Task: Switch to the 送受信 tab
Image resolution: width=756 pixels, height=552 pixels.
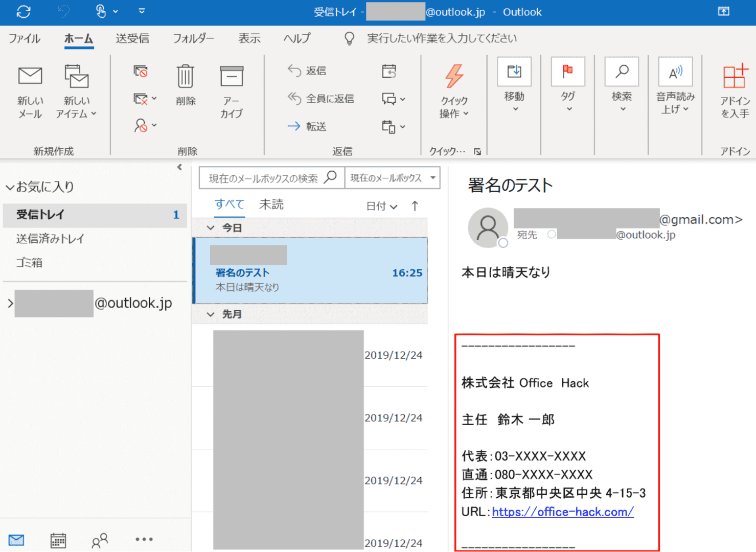Action: [132, 38]
